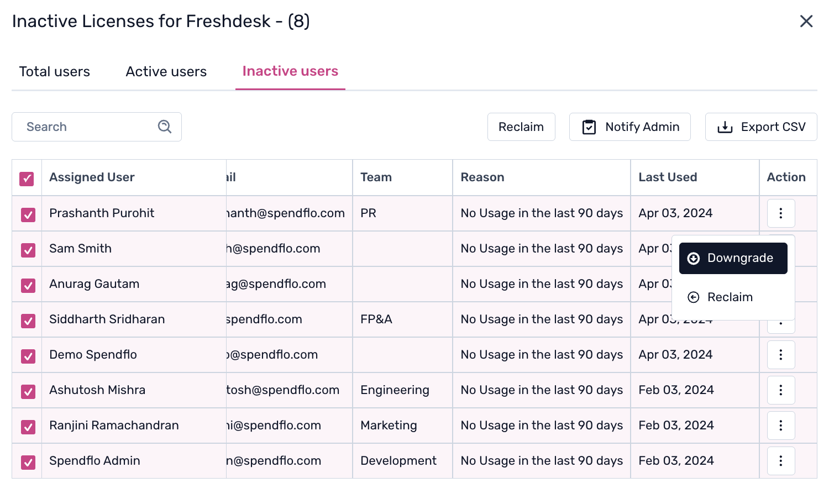Click Ashutosh Mishra's Last Used date
This screenshot has width=829, height=504.
coord(676,390)
